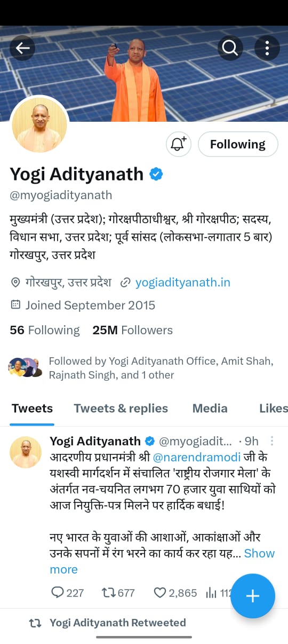Open the tweet's three-dot overflow menu
Image resolution: width=288 pixels, height=644 pixels.
tap(272, 441)
